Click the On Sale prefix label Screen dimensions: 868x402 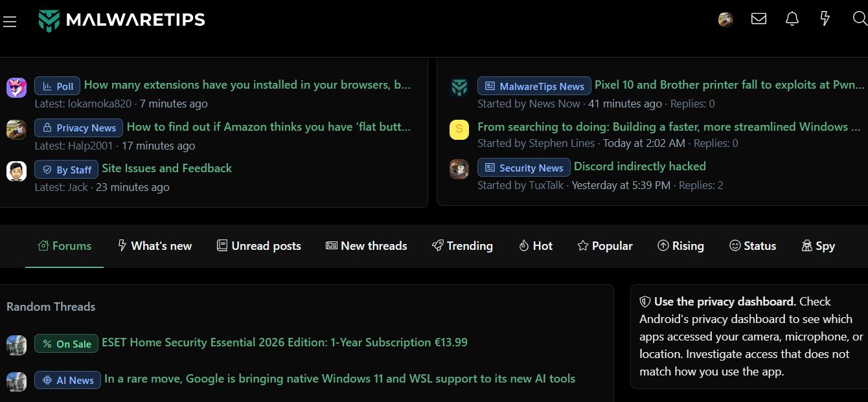click(66, 344)
